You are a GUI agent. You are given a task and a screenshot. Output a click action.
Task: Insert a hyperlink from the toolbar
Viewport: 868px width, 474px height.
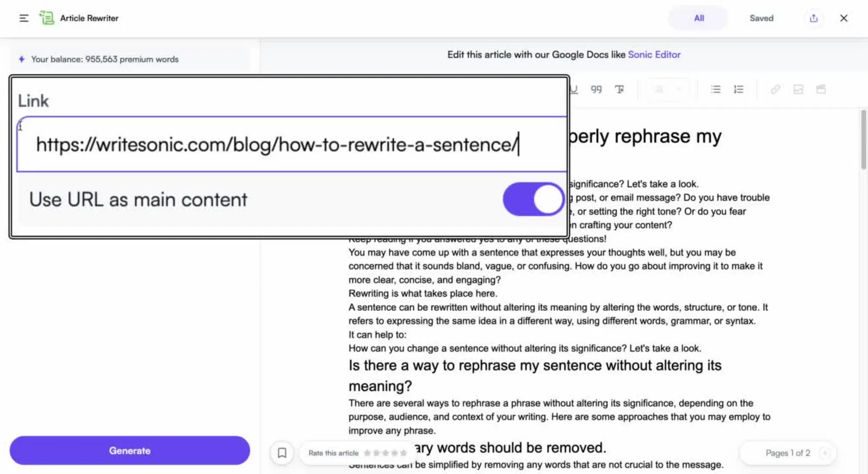tap(776, 89)
